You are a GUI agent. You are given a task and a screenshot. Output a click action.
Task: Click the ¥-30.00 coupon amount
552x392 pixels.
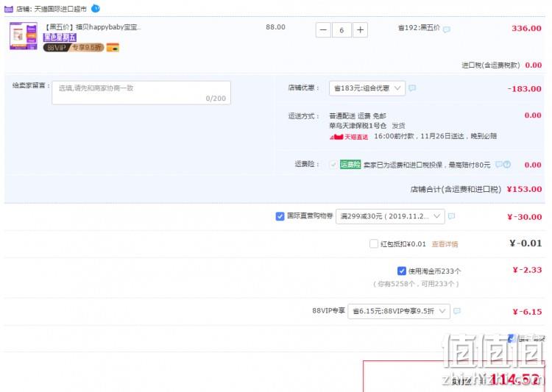[524, 217]
